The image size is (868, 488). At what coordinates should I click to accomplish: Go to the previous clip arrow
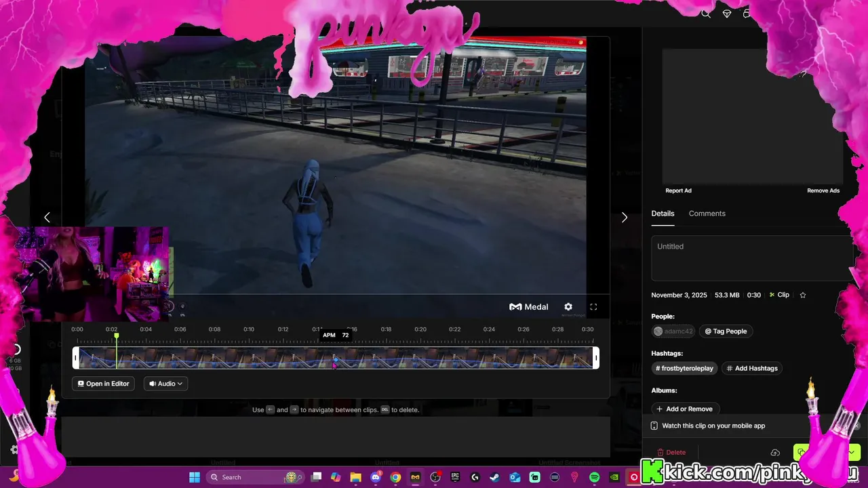47,218
